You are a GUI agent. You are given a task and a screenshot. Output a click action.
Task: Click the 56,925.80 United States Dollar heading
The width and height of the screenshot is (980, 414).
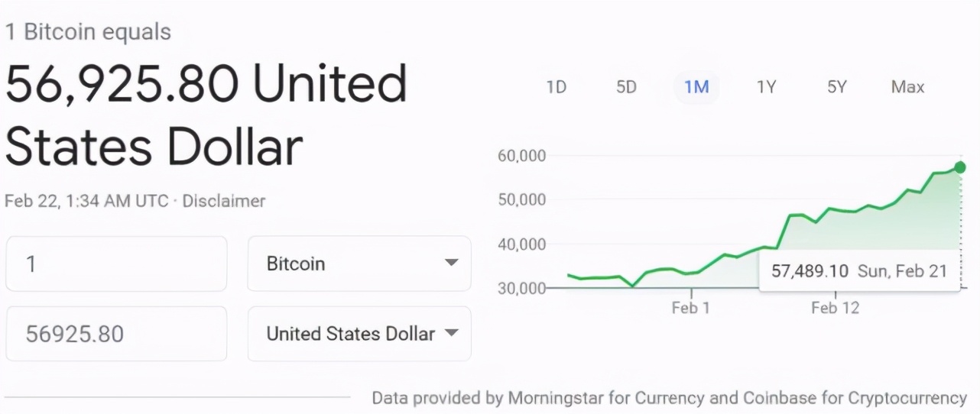206,115
